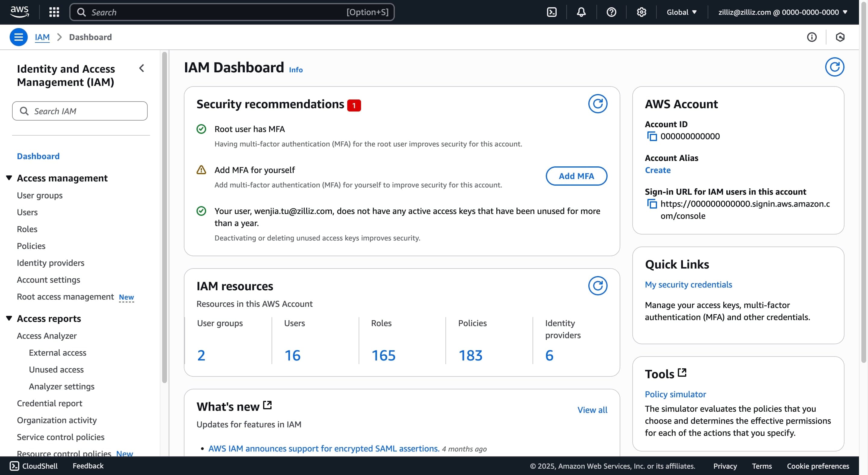Open Root access management
Screen dimensions: 868x475
click(65, 297)
